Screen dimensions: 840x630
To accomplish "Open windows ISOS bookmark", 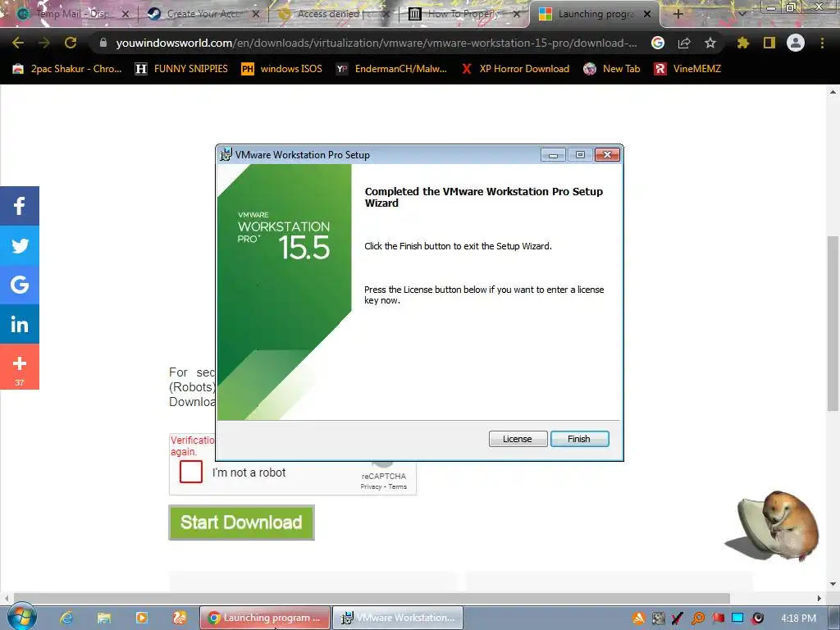I will (282, 69).
